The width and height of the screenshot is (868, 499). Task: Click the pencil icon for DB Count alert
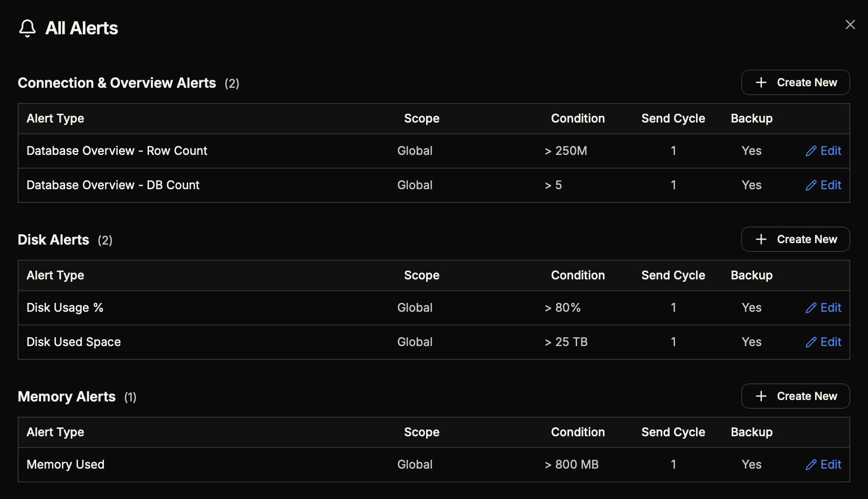pyautogui.click(x=811, y=185)
